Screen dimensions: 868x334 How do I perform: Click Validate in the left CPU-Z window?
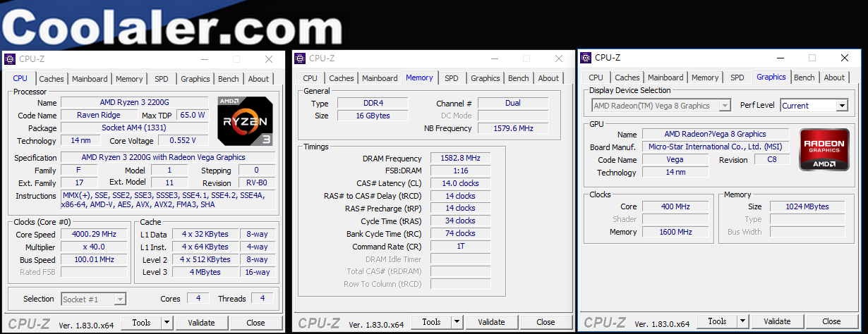201,323
